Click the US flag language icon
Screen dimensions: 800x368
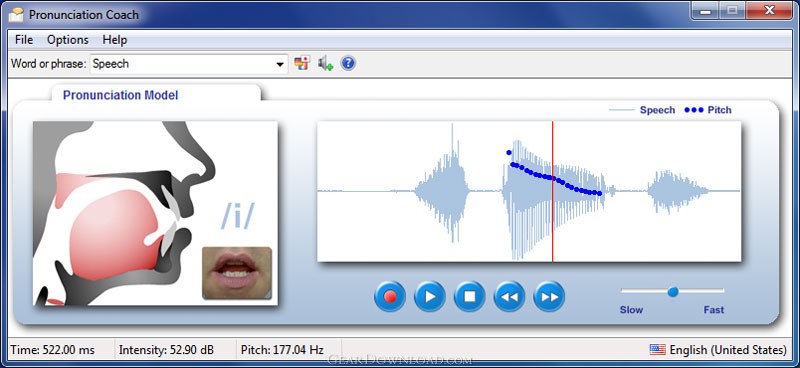tap(658, 350)
